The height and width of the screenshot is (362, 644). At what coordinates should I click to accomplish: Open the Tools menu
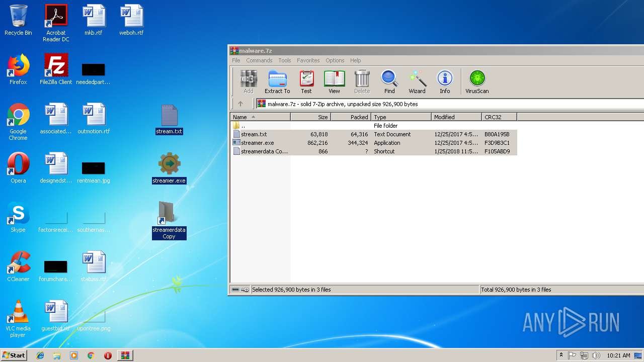285,60
